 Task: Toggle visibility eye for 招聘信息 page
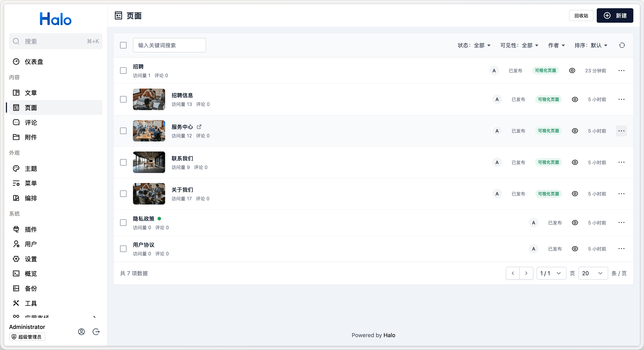[575, 99]
